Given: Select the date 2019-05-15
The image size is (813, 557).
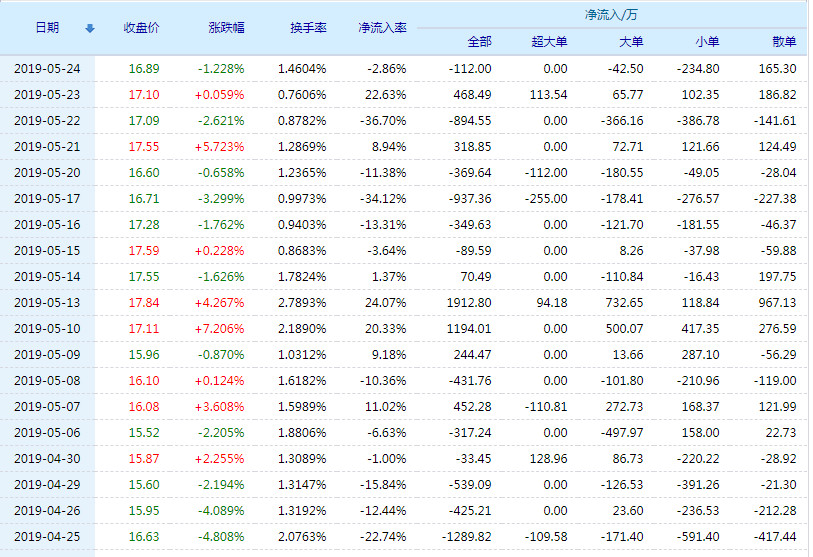Looking at the screenshot, I should tap(47, 250).
